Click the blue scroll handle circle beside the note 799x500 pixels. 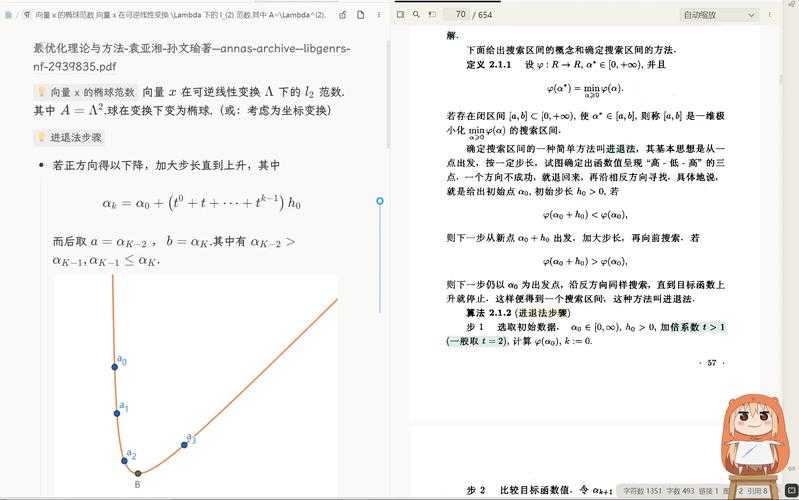(380, 201)
